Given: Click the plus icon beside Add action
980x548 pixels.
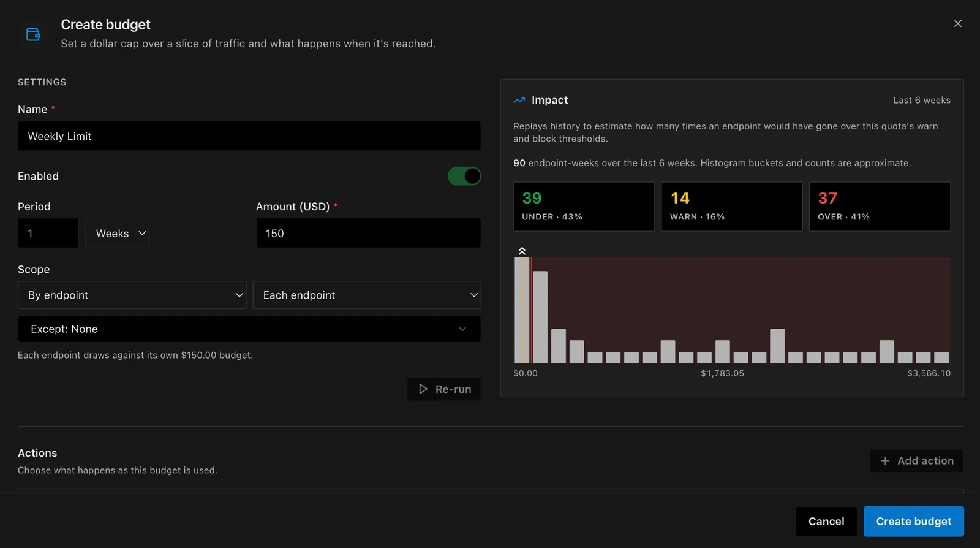Looking at the screenshot, I should point(885,461).
